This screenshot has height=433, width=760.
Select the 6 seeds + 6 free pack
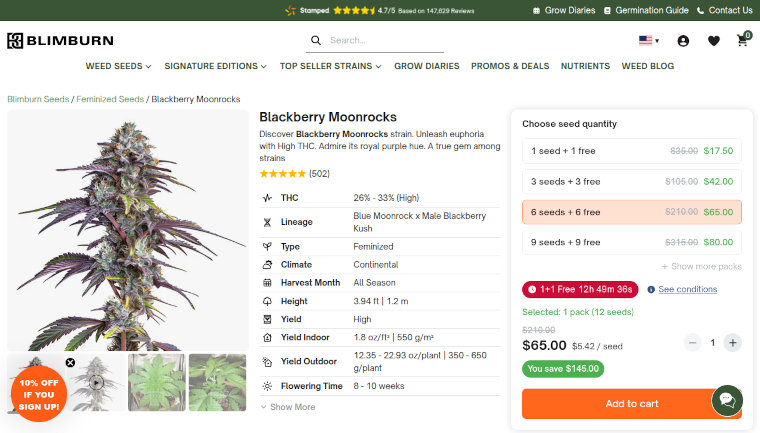pyautogui.click(x=632, y=212)
